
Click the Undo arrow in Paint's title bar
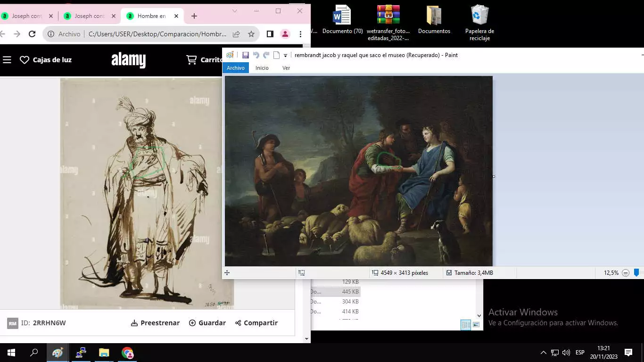pos(256,55)
